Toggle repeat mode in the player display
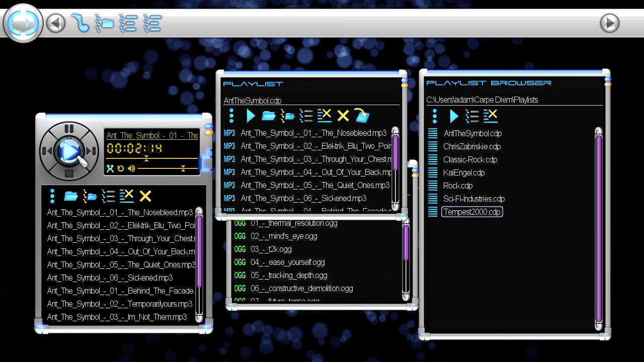This screenshot has width=644, height=362. click(121, 168)
